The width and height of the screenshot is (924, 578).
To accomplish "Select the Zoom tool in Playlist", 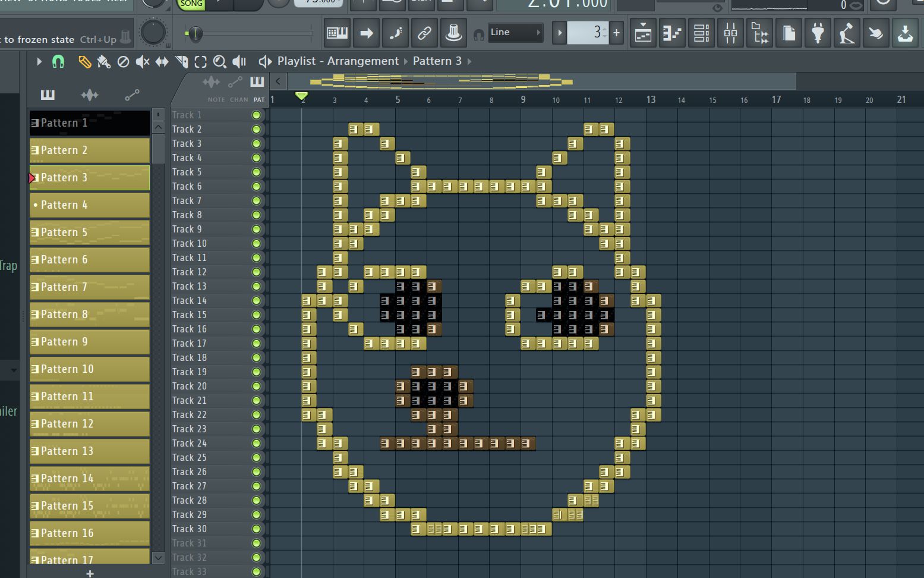I will [219, 61].
